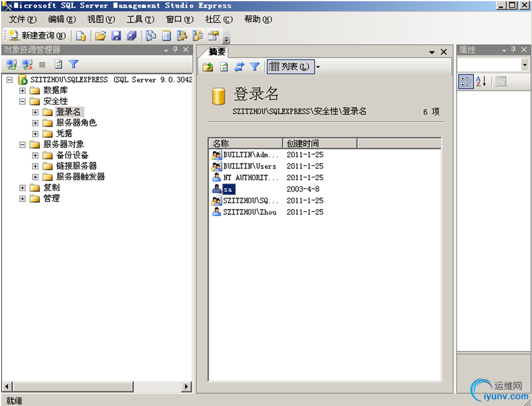Open the 编辑 menu
This screenshot has width=532, height=406.
(x=62, y=19)
